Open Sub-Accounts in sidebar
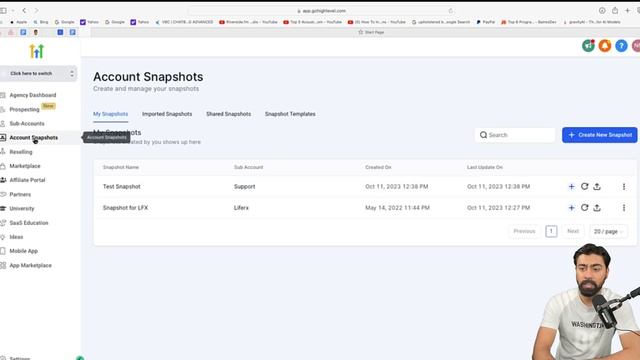640x360 pixels. pyautogui.click(x=27, y=124)
